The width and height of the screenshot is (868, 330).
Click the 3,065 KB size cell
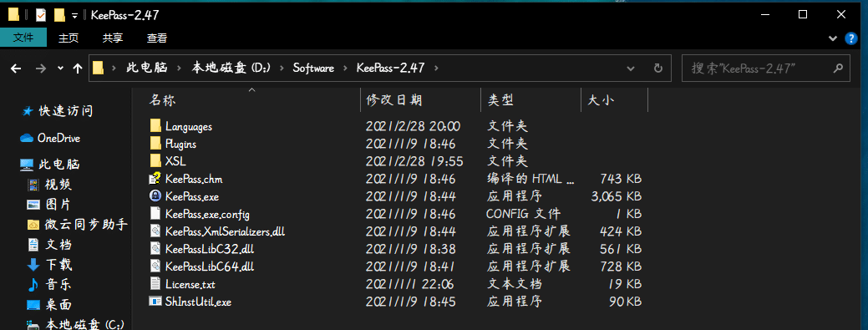[617, 196]
